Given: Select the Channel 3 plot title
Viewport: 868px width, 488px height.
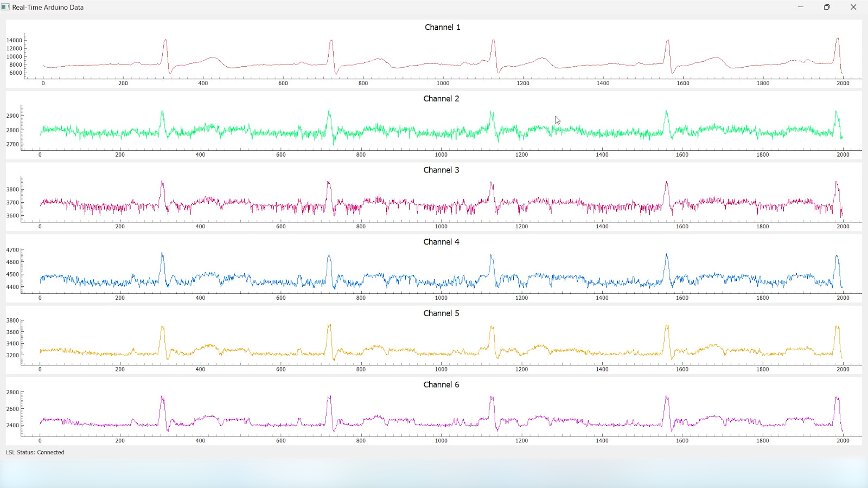Looking at the screenshot, I should tap(441, 170).
